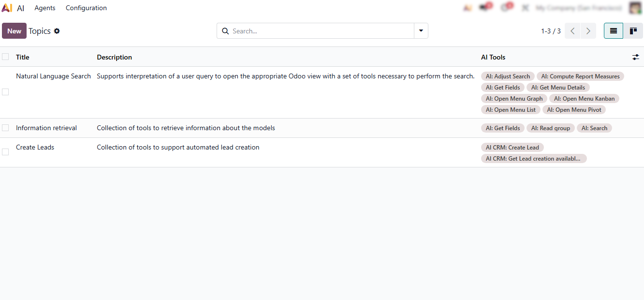The width and height of the screenshot is (644, 300).
Task: Open the Information retrieval topic
Action: pos(46,128)
